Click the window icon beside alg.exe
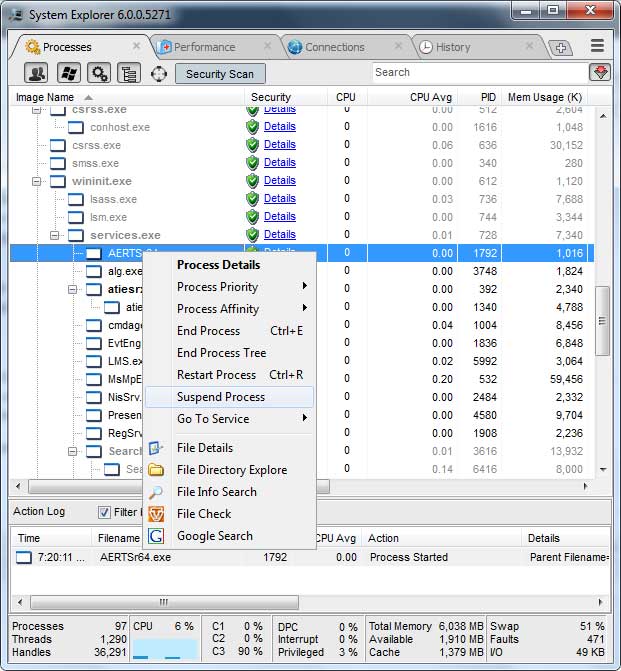 [94, 271]
